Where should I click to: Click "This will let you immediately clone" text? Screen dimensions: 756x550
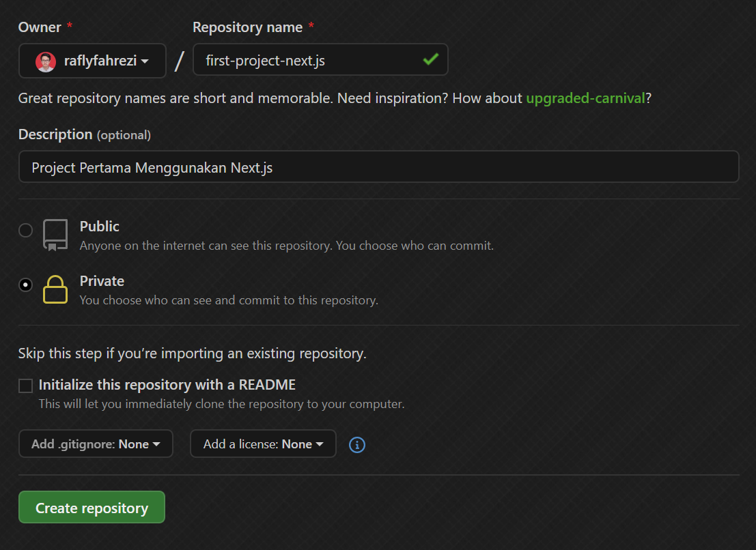click(221, 403)
